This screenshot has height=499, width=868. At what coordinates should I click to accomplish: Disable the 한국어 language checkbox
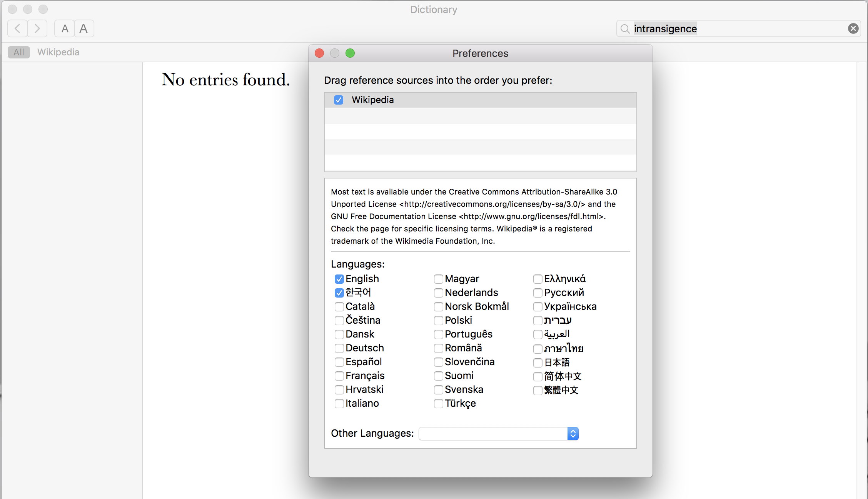click(339, 293)
